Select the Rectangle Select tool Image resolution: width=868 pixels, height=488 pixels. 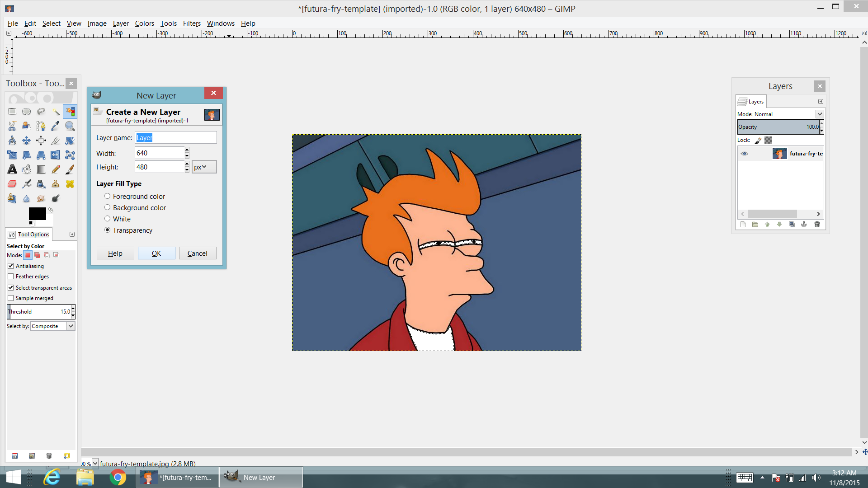tap(12, 112)
